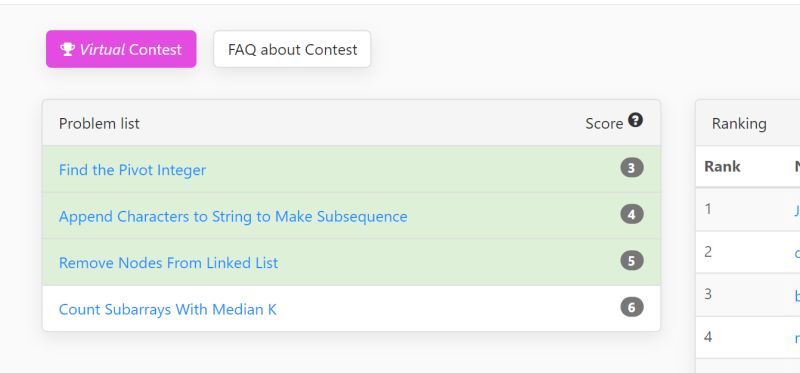
Task: Click the score badge showing 5
Action: point(632,261)
